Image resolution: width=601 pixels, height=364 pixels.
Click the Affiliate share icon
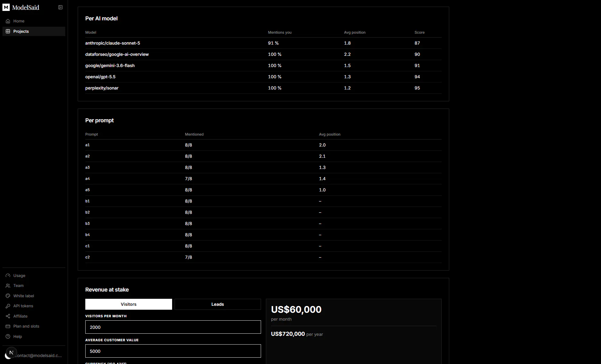[8, 316]
